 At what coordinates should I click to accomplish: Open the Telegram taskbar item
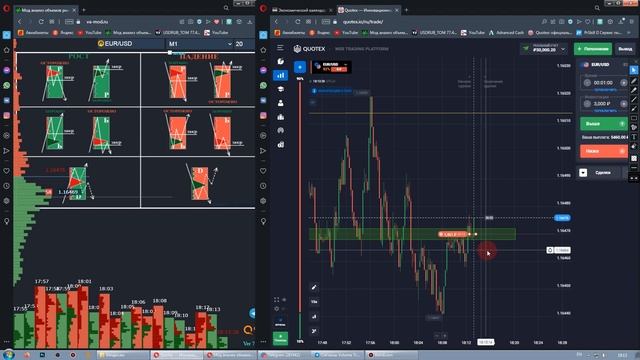[x=284, y=355]
